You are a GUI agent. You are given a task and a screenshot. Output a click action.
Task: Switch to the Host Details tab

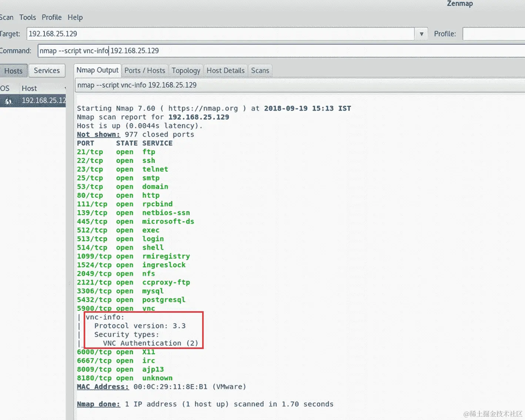point(225,71)
